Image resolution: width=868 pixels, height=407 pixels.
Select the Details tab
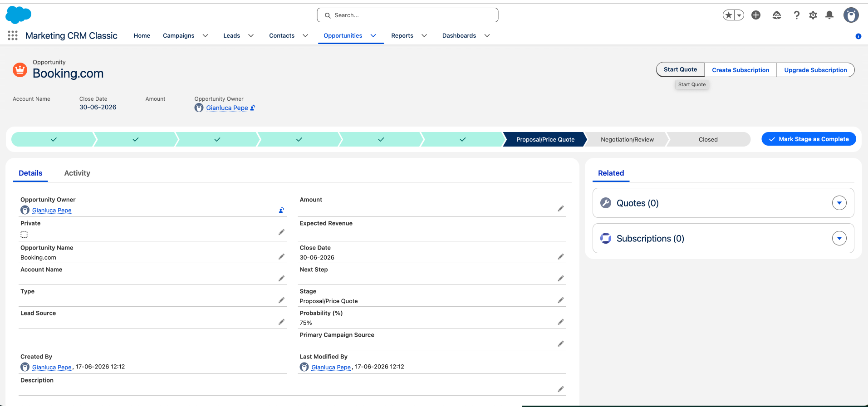point(30,173)
